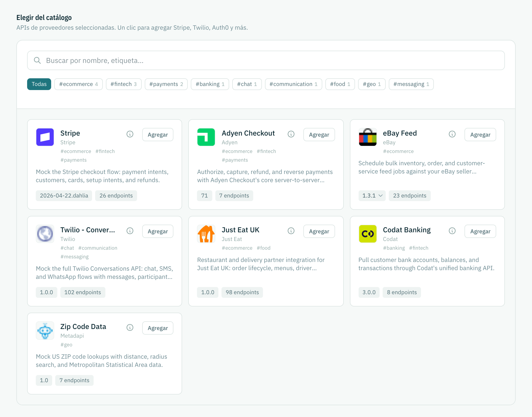The image size is (532, 417).
Task: Click the green Adyen logo
Action: [206, 137]
